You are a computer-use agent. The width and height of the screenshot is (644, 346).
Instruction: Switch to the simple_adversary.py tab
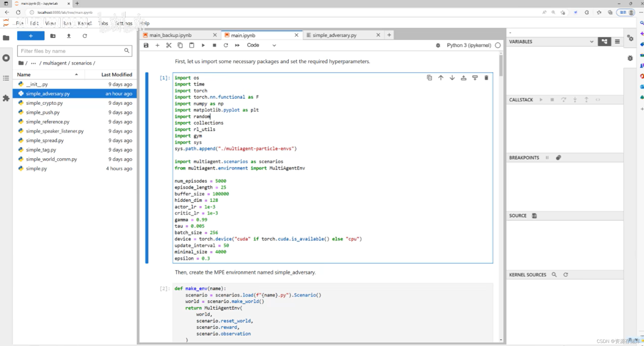tap(334, 35)
